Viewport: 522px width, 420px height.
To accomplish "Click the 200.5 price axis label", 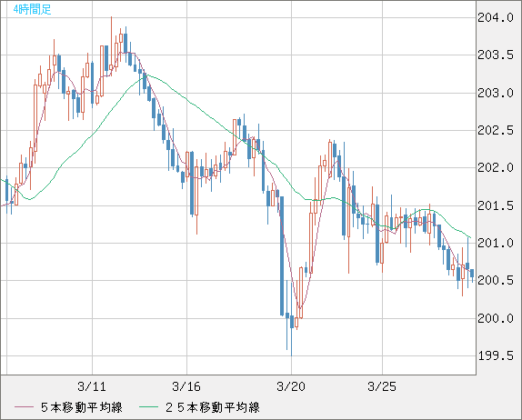I will click(x=496, y=281).
